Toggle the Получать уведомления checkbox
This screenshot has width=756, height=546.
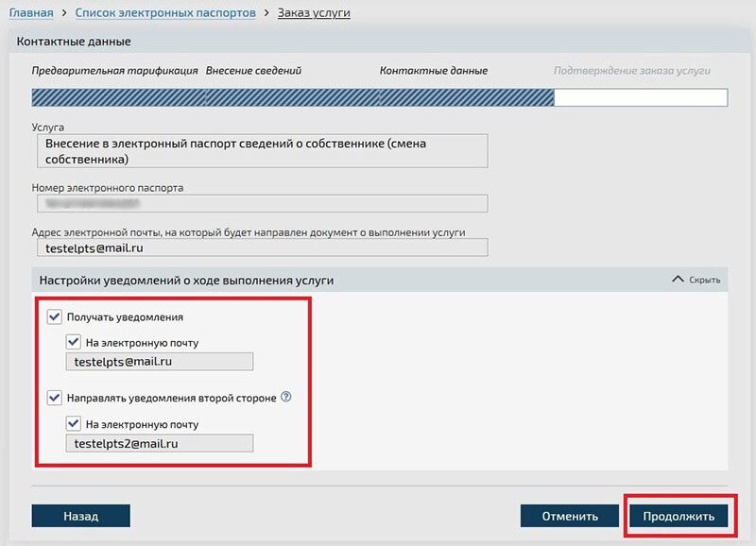click(55, 316)
